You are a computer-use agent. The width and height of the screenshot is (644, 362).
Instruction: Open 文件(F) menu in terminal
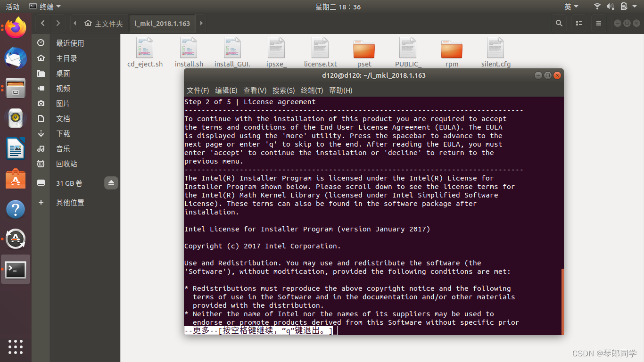pos(198,90)
